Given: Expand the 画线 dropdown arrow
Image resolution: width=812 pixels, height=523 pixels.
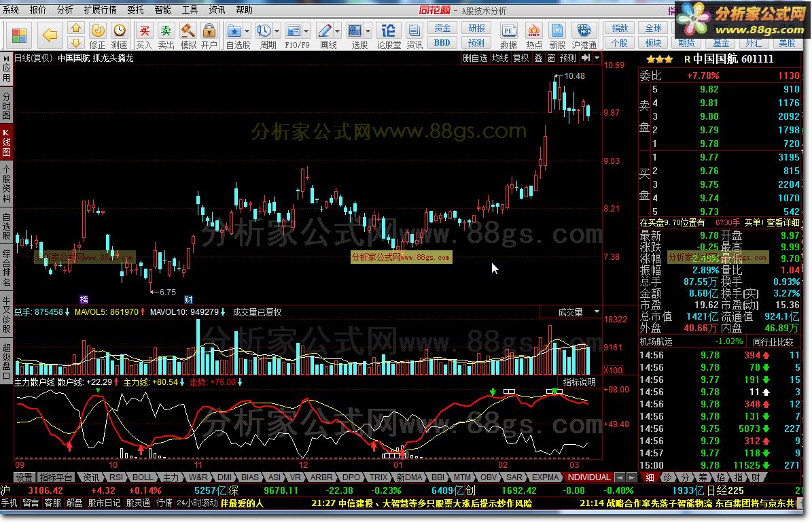Looking at the screenshot, I should click(337, 31).
